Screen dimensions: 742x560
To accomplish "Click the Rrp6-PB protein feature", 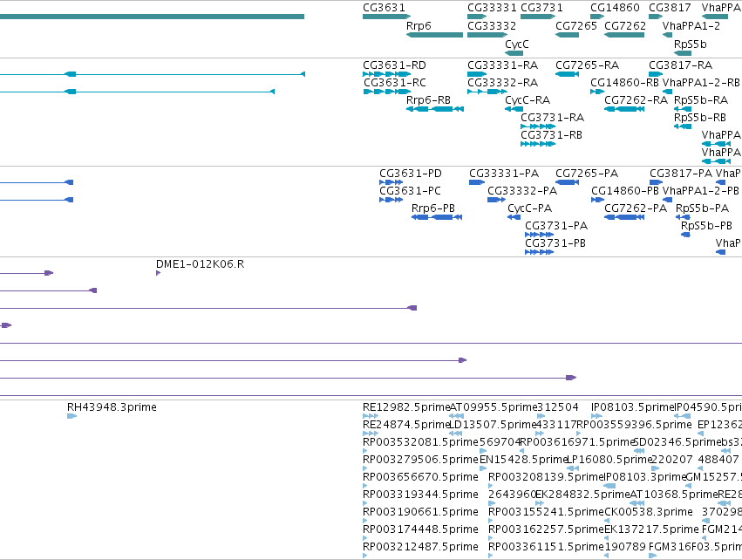I will pyautogui.click(x=437, y=217).
